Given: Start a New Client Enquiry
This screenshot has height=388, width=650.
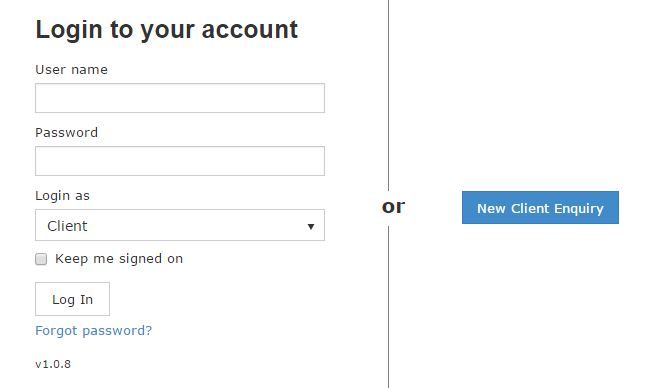Looking at the screenshot, I should [x=540, y=208].
